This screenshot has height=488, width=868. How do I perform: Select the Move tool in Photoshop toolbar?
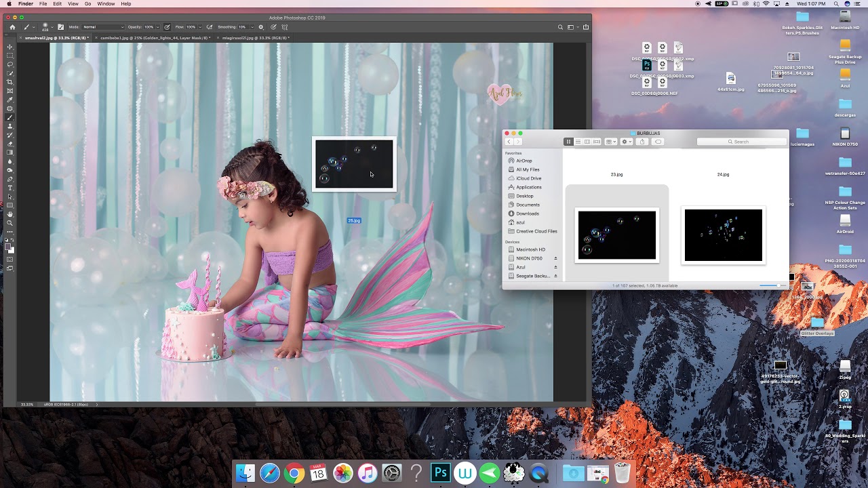click(x=10, y=47)
